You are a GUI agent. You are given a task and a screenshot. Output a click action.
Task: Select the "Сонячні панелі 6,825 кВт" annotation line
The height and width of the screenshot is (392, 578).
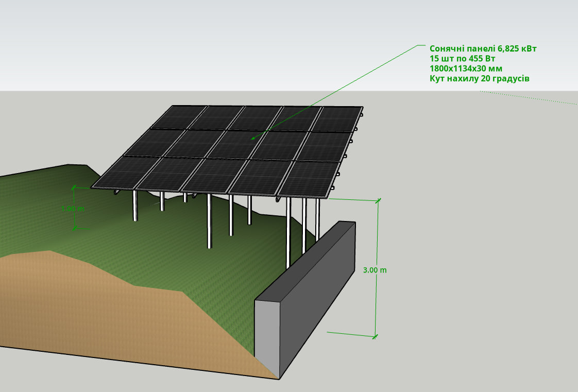483,48
